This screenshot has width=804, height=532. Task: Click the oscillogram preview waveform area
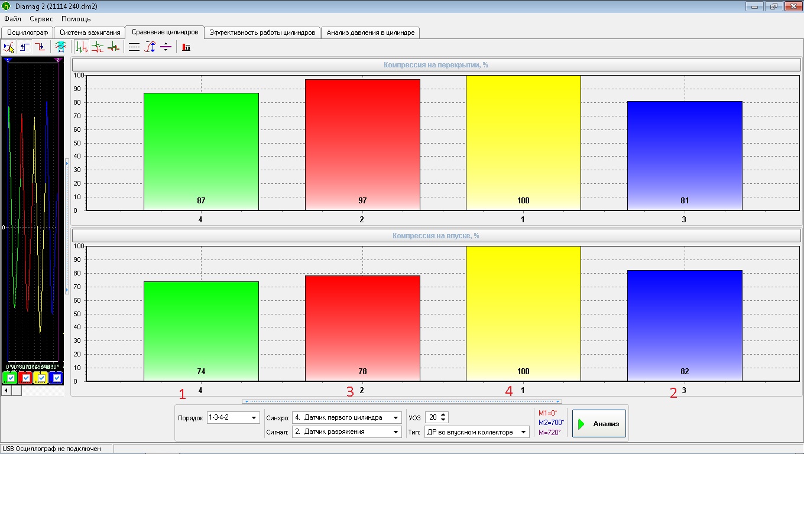pyautogui.click(x=33, y=213)
